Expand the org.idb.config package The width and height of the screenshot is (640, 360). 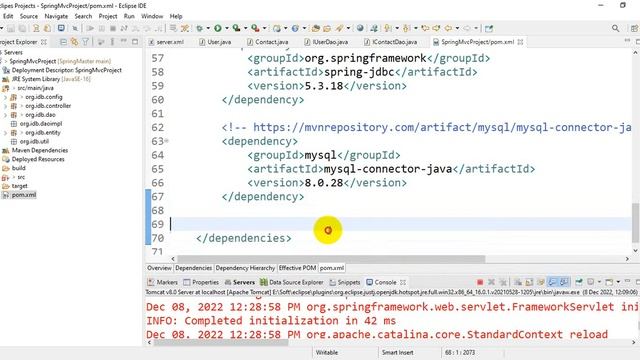[x=5, y=97]
